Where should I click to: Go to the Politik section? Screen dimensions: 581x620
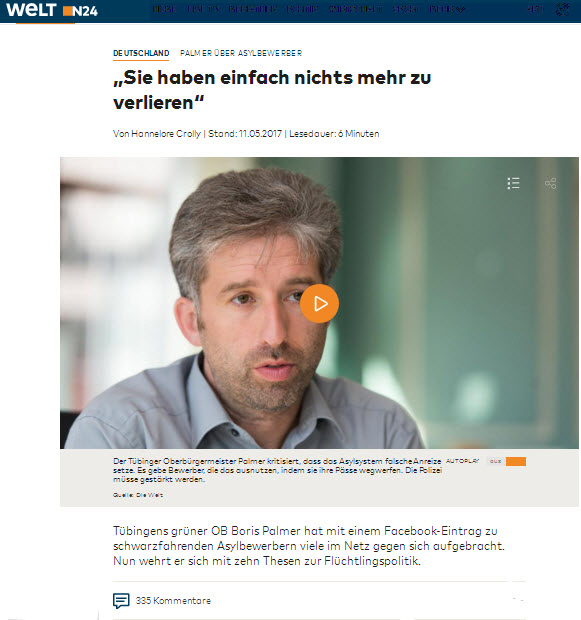pos(302,9)
